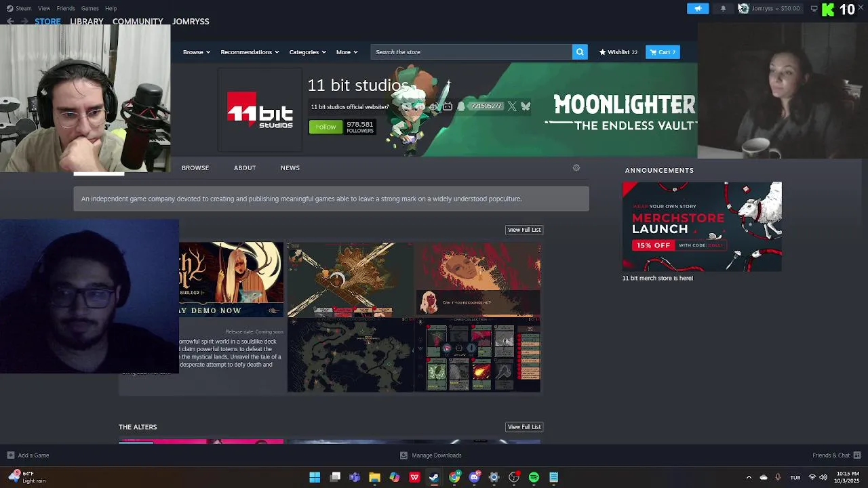Open the Friends menu

click(66, 8)
